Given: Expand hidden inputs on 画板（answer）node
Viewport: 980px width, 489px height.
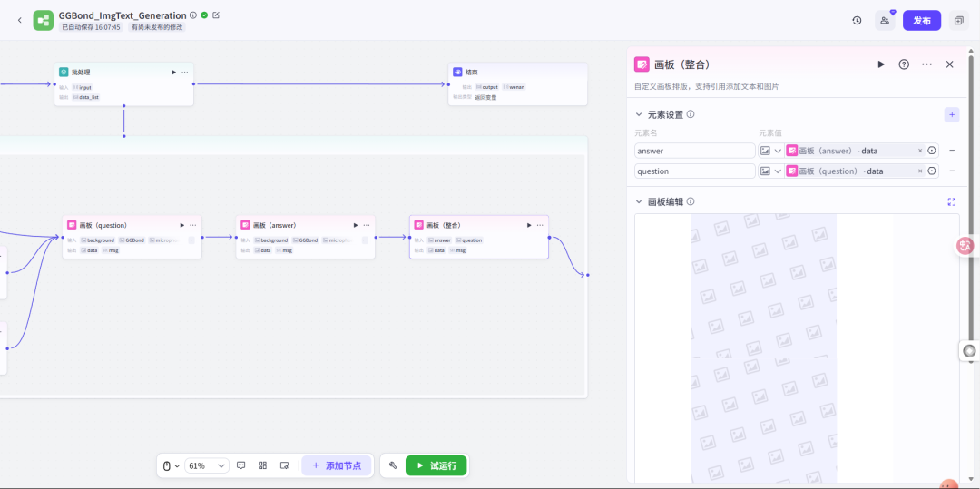Looking at the screenshot, I should click(365, 240).
